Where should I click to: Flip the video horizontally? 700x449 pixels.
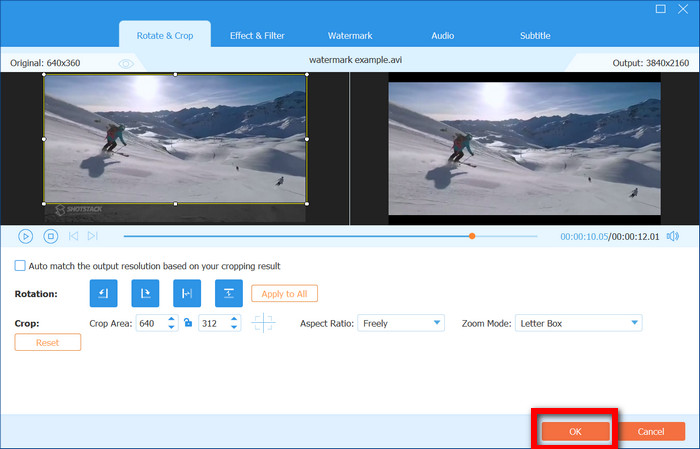click(187, 293)
